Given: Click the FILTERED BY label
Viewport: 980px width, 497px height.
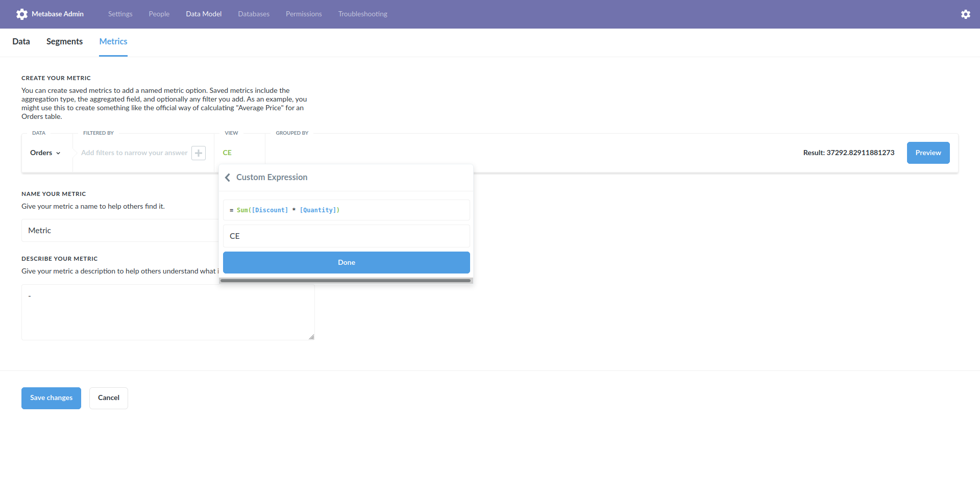Looking at the screenshot, I should [99, 133].
